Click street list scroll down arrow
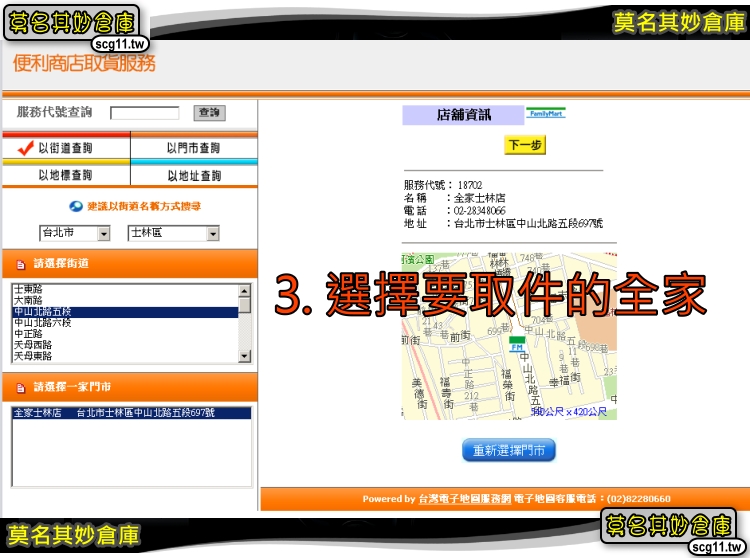Screen dimensions: 750x558 (x=244, y=356)
